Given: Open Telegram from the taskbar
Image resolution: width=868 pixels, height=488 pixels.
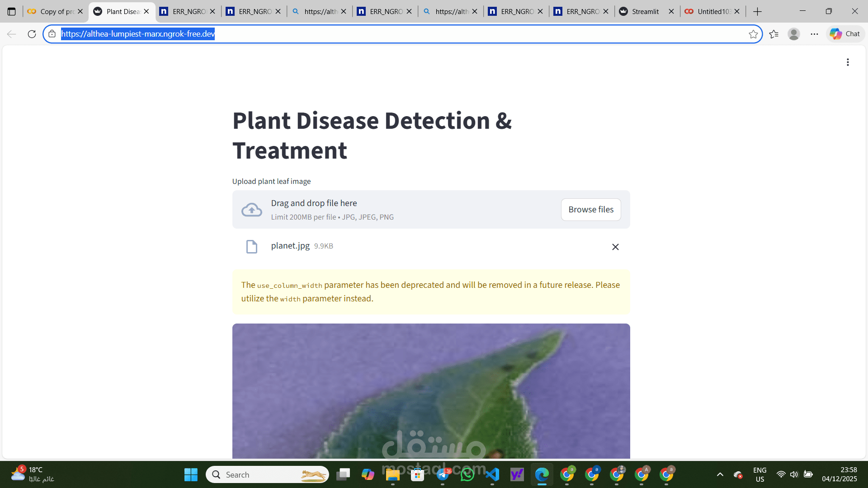Looking at the screenshot, I should point(443,474).
